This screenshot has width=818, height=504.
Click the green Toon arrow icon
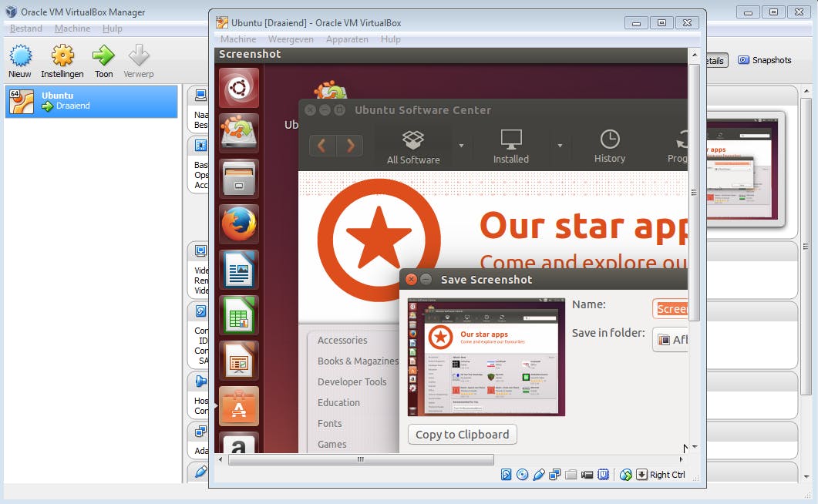tap(103, 55)
